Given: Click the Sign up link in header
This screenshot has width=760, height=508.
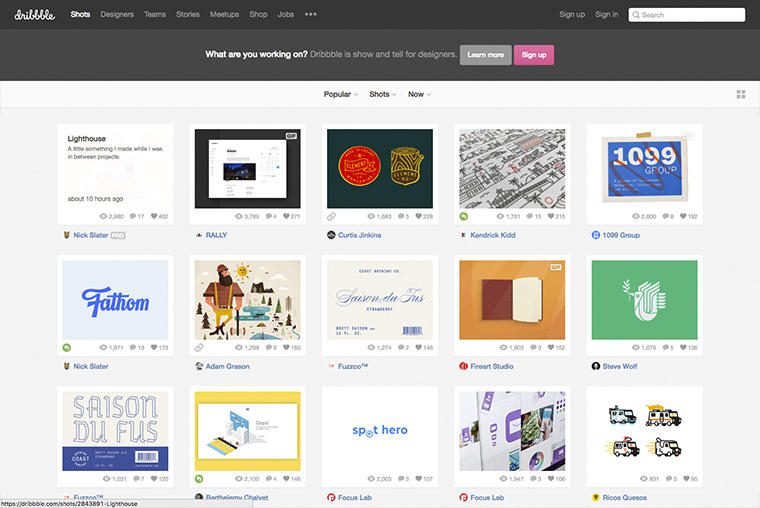Looking at the screenshot, I should pyautogui.click(x=572, y=14).
